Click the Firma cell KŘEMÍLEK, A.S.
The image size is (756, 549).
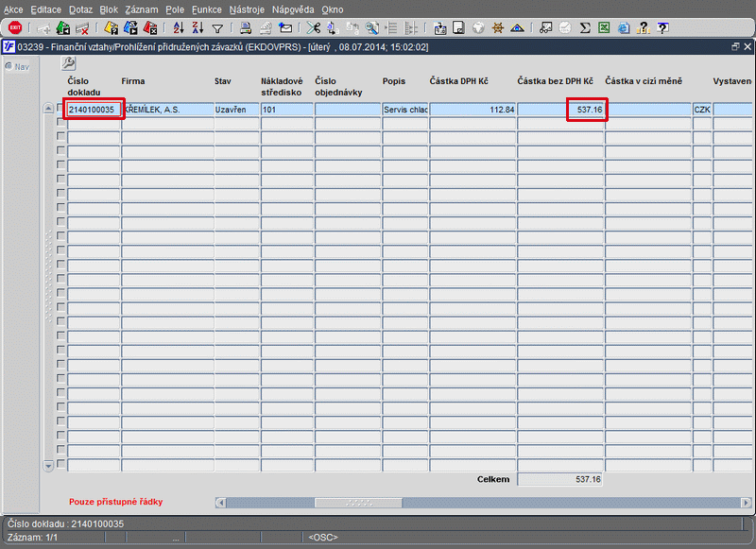click(x=168, y=110)
